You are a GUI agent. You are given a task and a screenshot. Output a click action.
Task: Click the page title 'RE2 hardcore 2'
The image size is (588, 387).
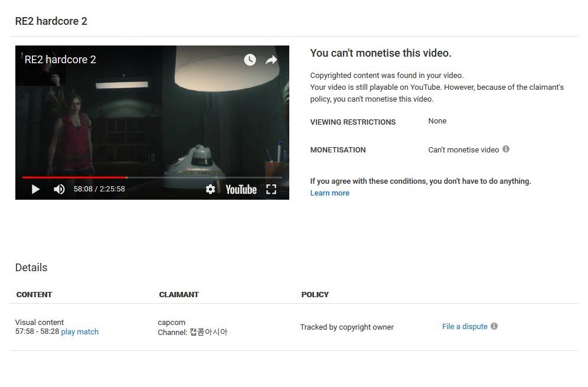point(51,21)
